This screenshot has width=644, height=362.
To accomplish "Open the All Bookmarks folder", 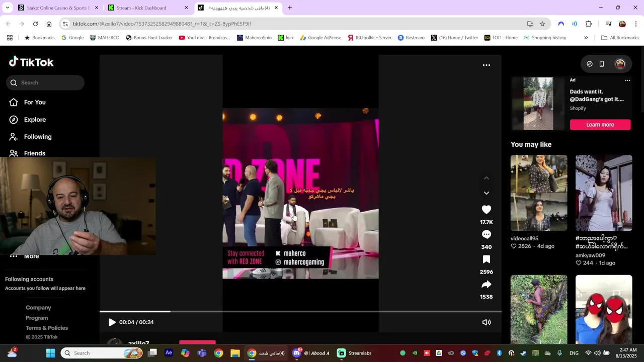I will [619, 38].
